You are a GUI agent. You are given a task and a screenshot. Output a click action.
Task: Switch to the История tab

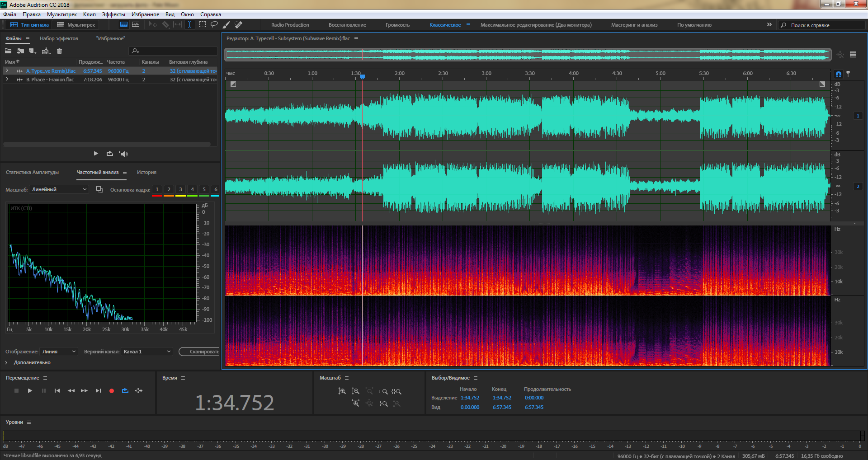pyautogui.click(x=146, y=172)
